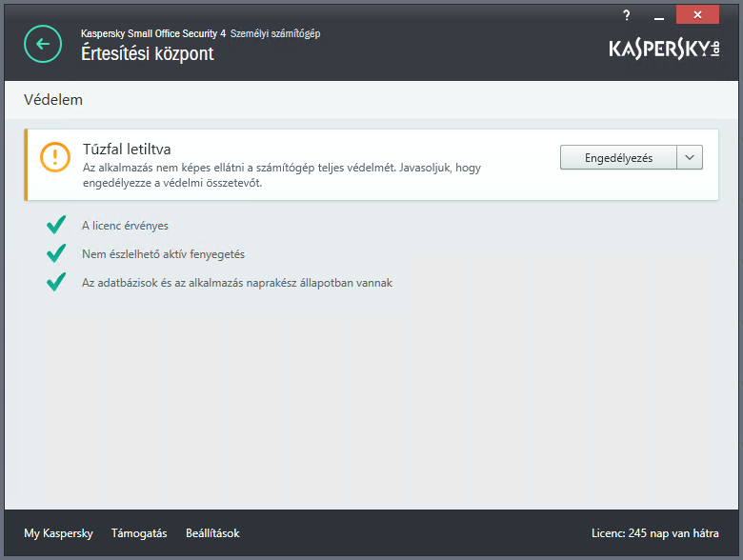The width and height of the screenshot is (743, 560).
Task: Click the adatbázisok naprakész állapotban status text
Action: click(x=237, y=283)
